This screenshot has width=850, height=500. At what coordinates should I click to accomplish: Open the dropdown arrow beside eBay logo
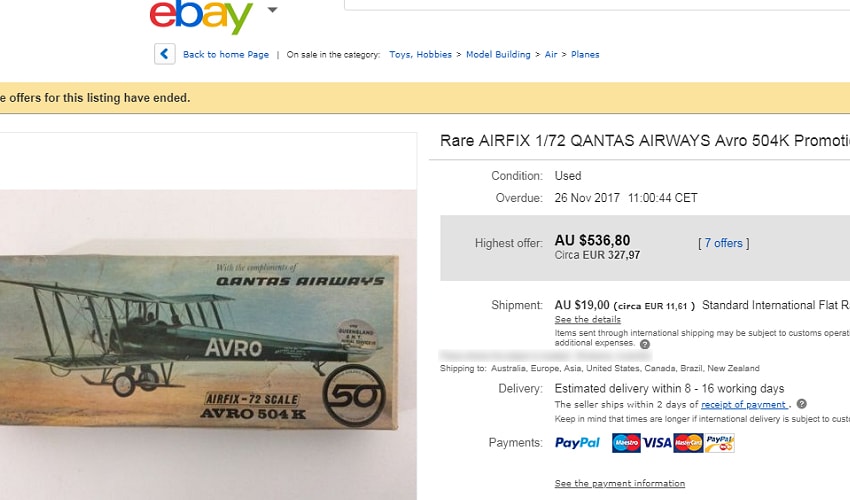click(x=273, y=10)
